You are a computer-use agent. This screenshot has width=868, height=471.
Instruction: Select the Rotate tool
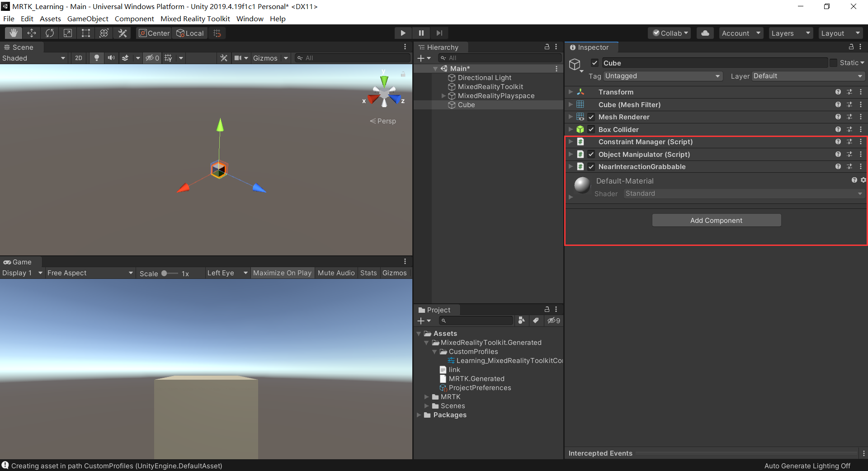pyautogui.click(x=50, y=33)
